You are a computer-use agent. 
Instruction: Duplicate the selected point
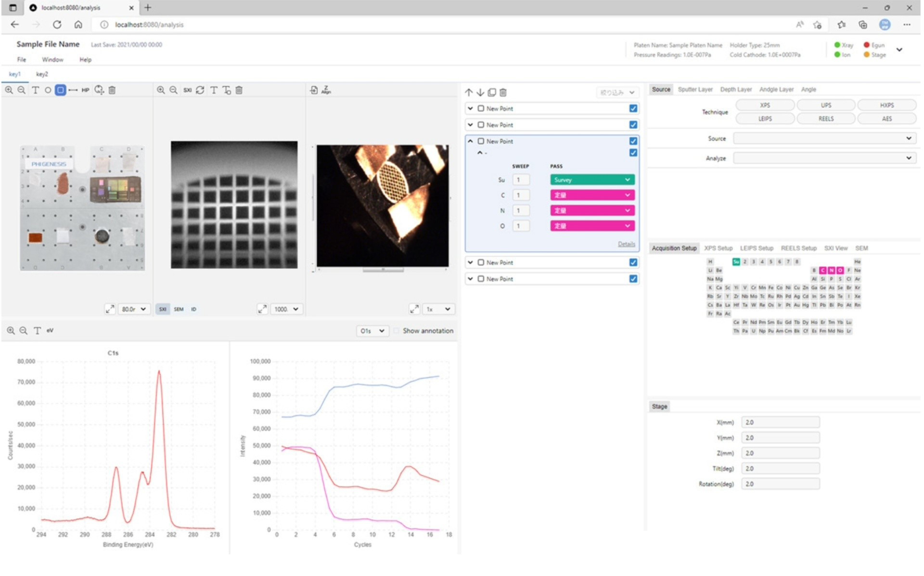click(492, 92)
